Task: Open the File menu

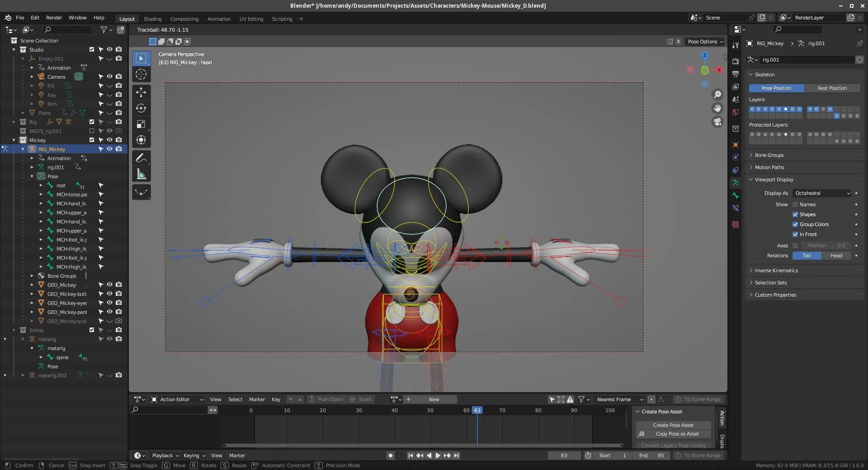Action: point(20,18)
